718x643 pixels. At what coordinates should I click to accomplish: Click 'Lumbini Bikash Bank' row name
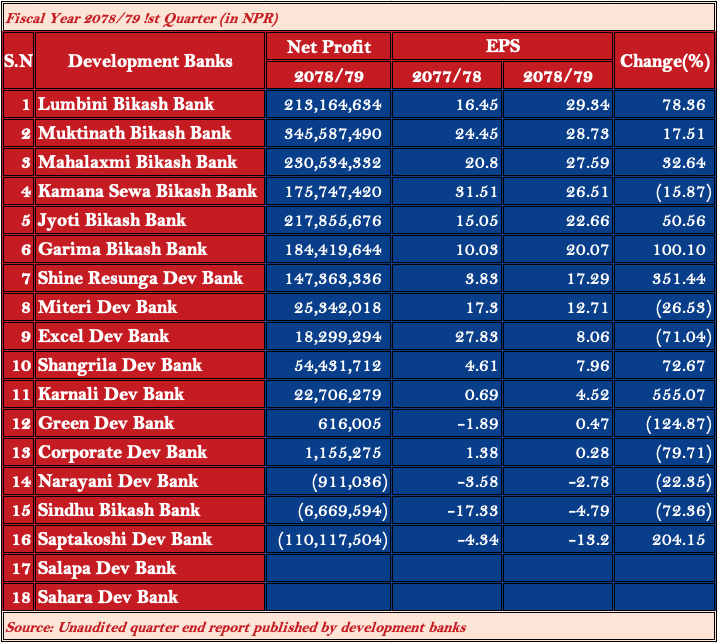(x=150, y=104)
